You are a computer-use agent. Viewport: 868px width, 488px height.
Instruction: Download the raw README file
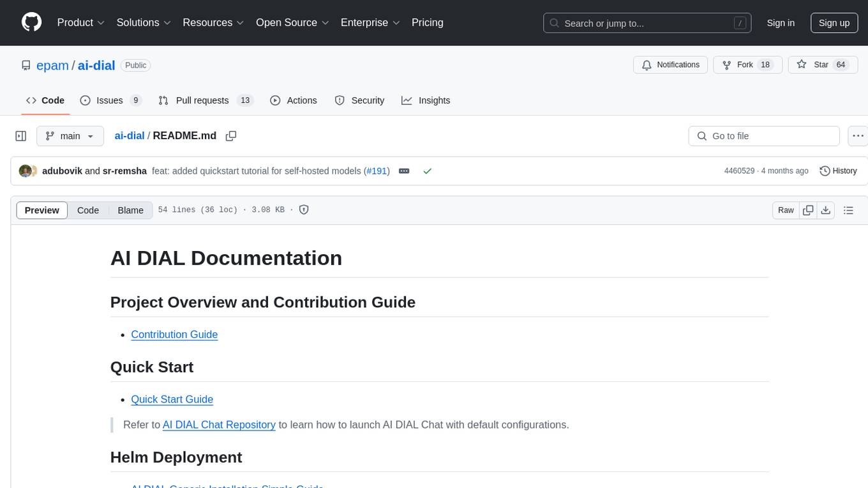point(826,210)
